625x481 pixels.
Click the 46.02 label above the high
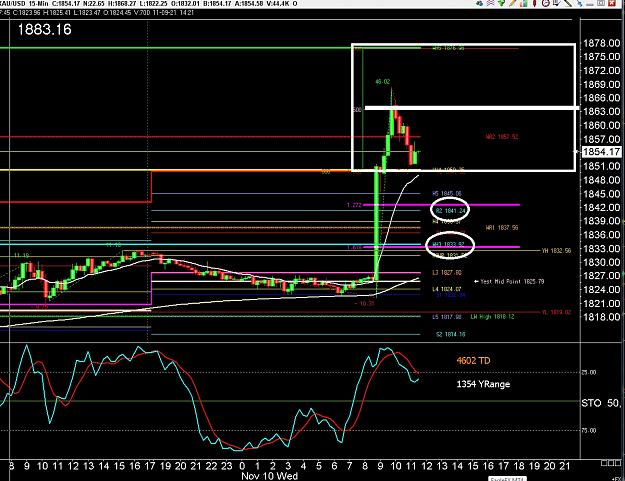coord(382,82)
